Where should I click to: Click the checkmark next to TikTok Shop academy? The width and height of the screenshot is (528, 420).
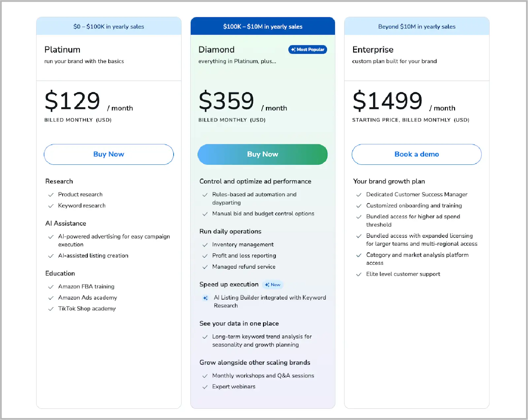point(51,309)
